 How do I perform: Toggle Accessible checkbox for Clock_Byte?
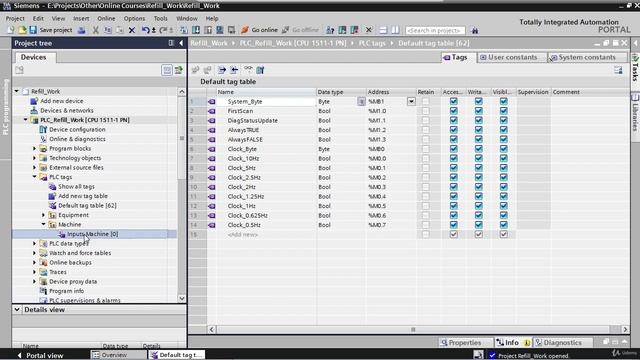click(453, 149)
